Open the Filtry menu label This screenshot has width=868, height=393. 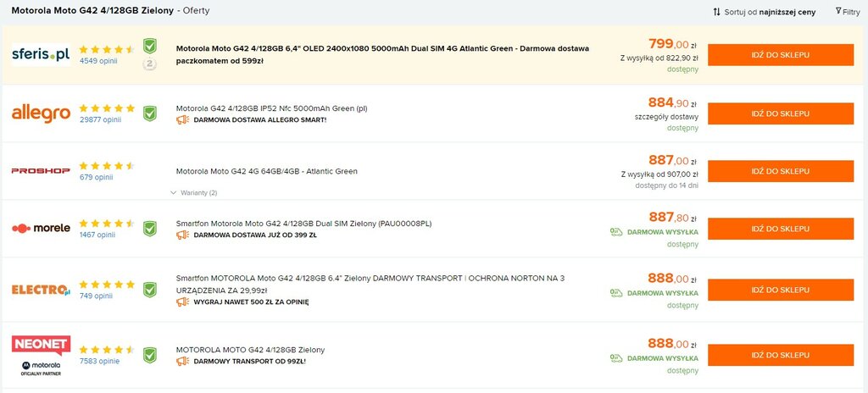pos(851,12)
